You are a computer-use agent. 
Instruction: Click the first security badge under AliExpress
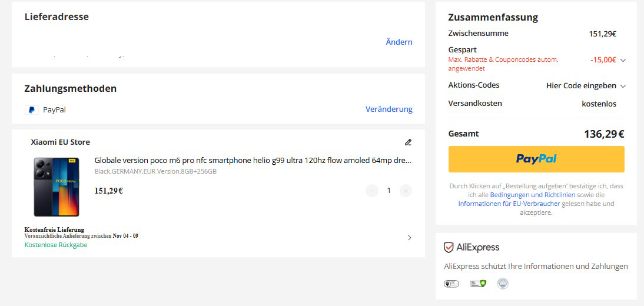[x=452, y=284]
